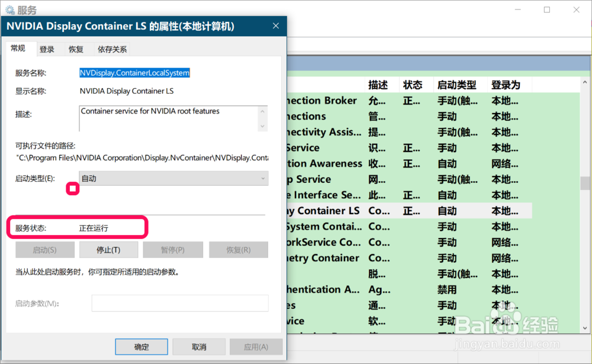Open the 恢复 tab
The height and width of the screenshot is (364, 592).
tap(76, 49)
